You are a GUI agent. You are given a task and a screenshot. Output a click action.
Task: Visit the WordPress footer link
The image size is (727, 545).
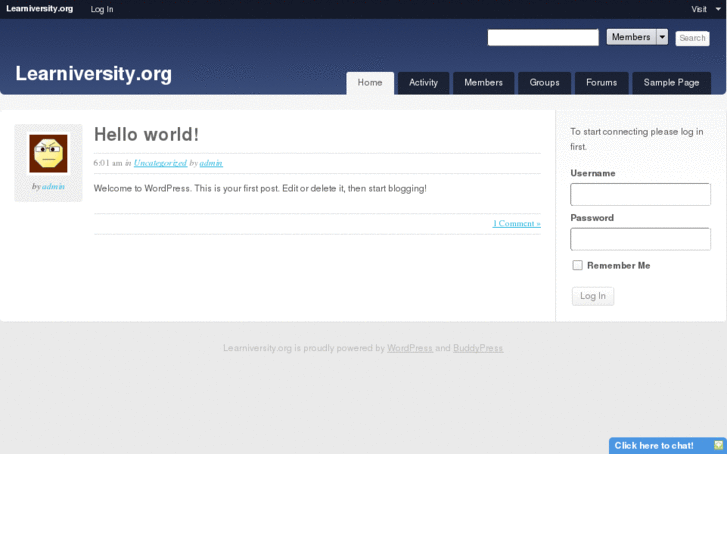(410, 348)
